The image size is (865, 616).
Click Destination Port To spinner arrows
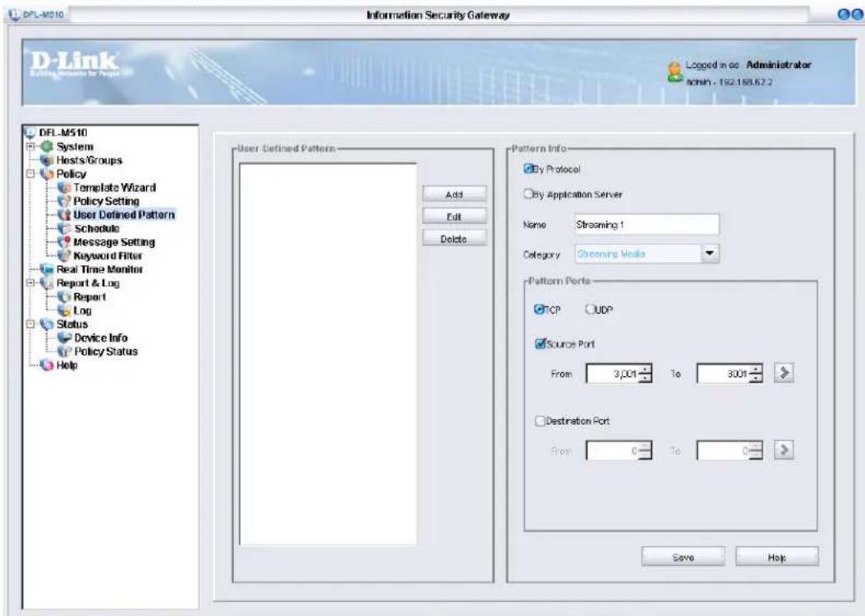coord(757,451)
